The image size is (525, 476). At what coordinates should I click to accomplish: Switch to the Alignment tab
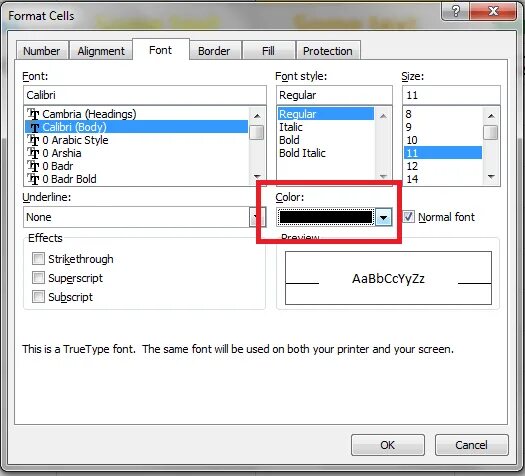click(101, 51)
